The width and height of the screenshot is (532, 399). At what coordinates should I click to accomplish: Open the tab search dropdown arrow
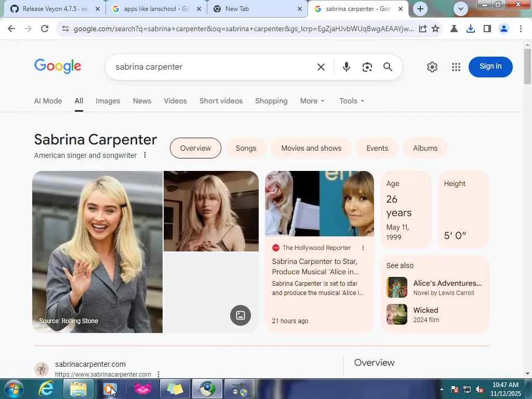(x=460, y=9)
